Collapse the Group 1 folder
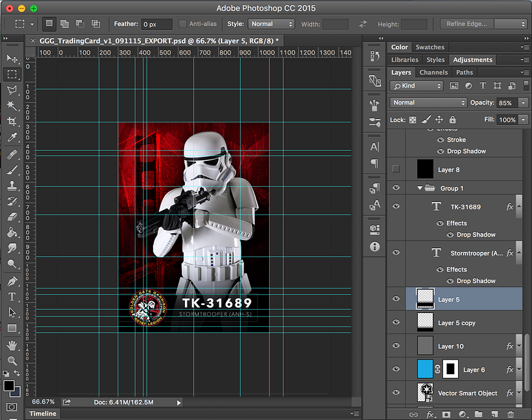 (420, 188)
